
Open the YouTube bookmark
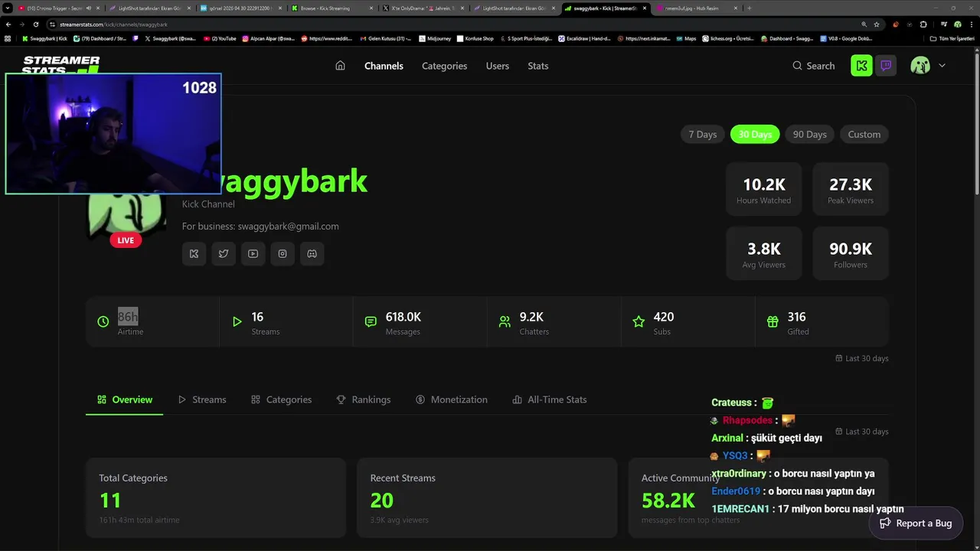tap(220, 38)
